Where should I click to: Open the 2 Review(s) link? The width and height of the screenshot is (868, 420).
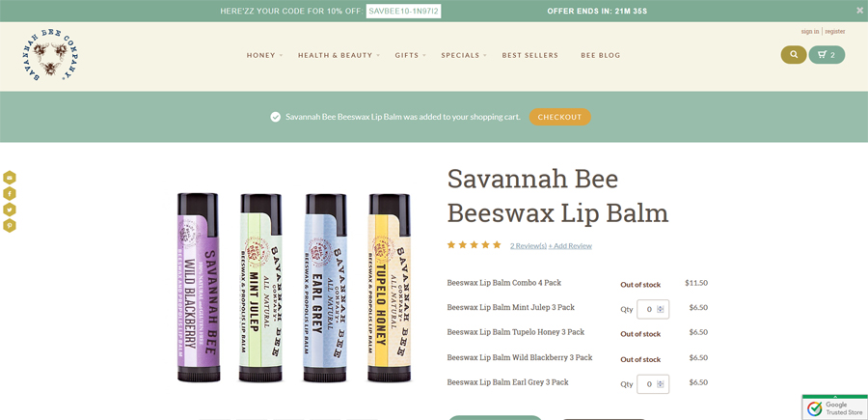click(x=529, y=246)
